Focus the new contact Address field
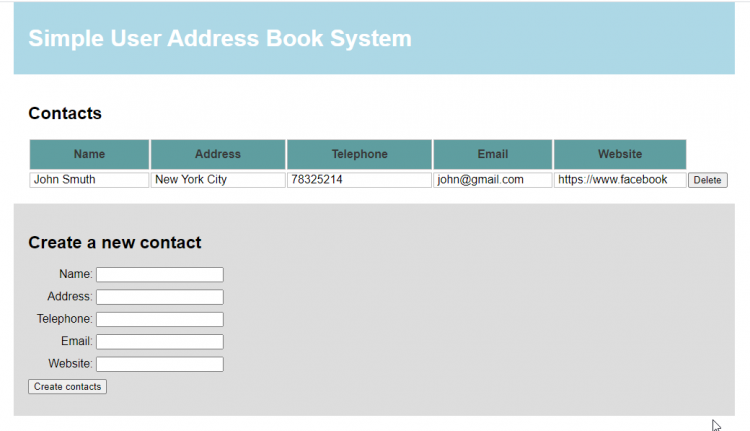This screenshot has width=750, height=431. coord(160,297)
